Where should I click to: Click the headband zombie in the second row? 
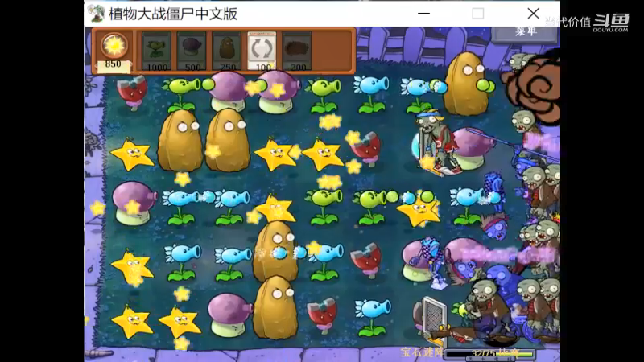[436, 142]
